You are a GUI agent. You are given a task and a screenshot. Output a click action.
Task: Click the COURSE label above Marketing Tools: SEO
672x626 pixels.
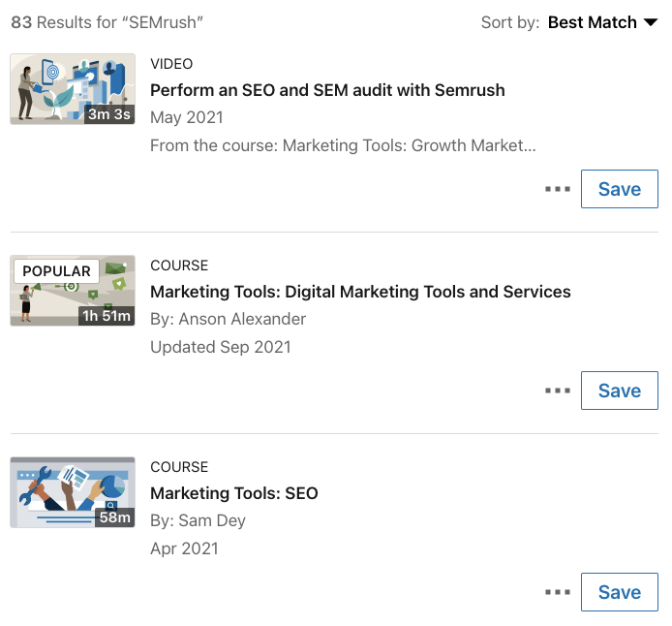[x=179, y=467]
